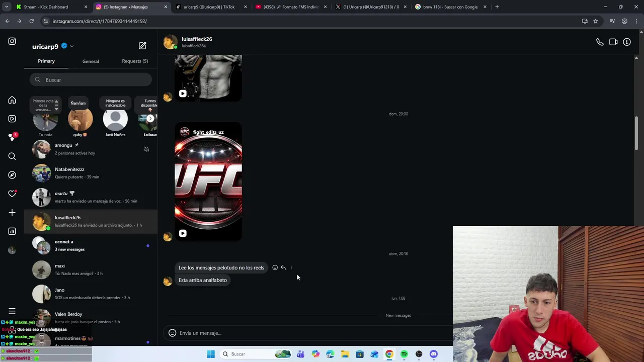The width and height of the screenshot is (644, 362).
Task: Switch to the Primary inbox tab
Action: (46, 61)
